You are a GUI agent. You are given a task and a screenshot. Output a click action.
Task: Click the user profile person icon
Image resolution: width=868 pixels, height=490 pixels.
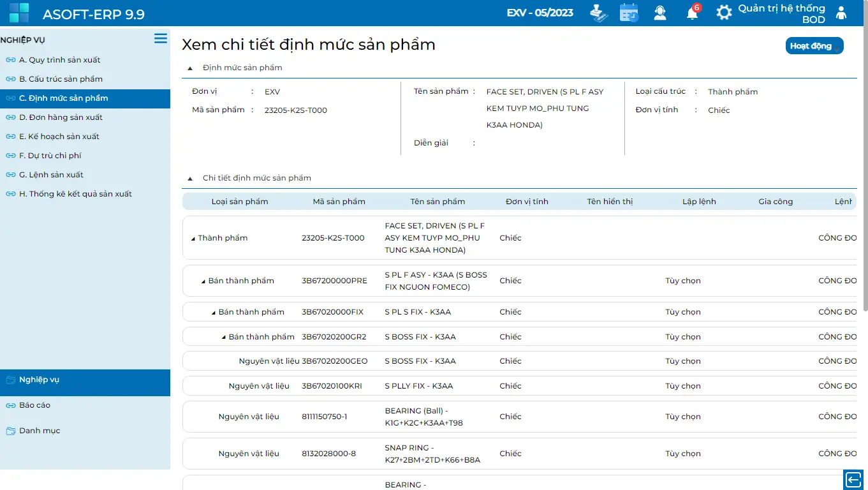841,13
